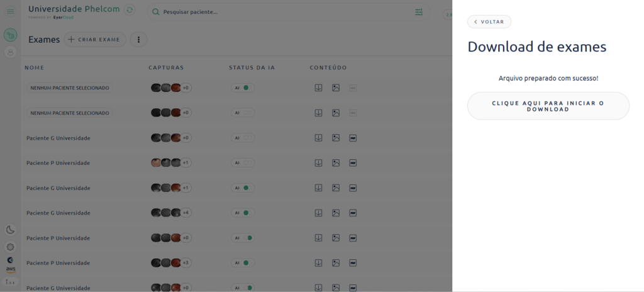
Task: Open image icon for first Paciente G row
Action: (x=336, y=138)
